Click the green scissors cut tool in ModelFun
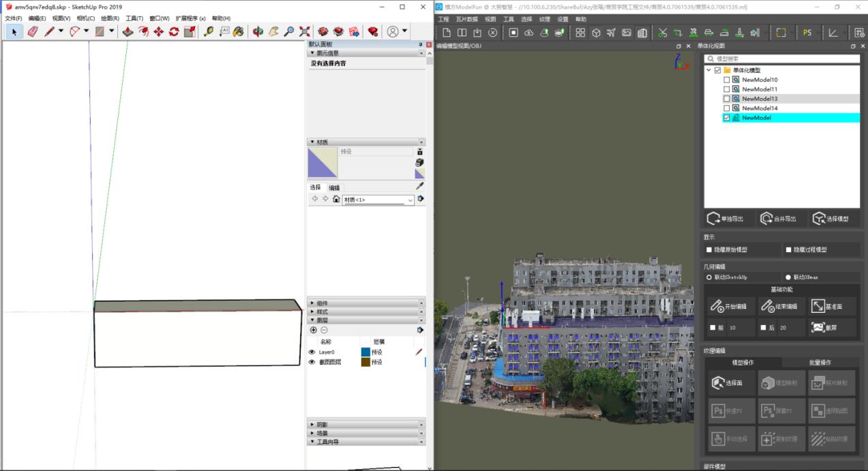This screenshot has width=868, height=471. [x=663, y=32]
